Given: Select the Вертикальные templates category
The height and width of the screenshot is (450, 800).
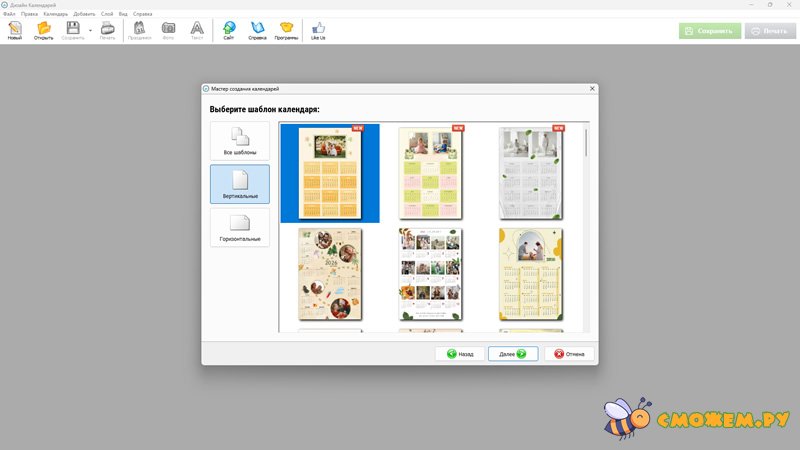Looking at the screenshot, I should 240,184.
